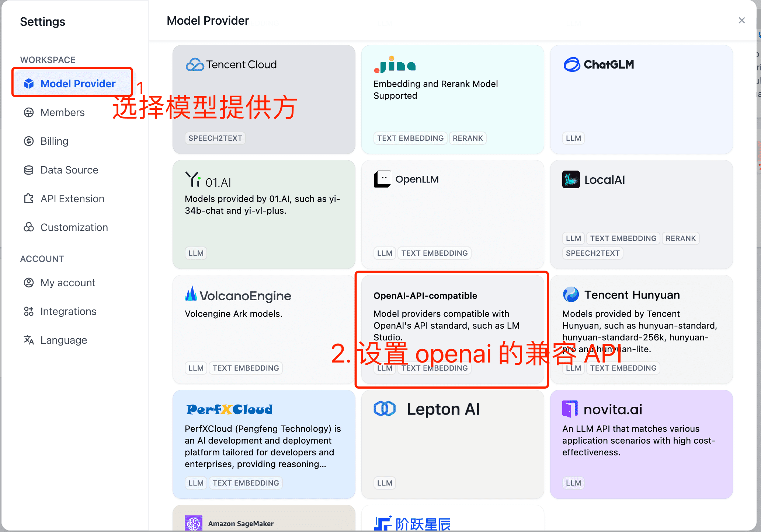Click the Customization shapes icon
The image size is (761, 532).
[x=29, y=227]
